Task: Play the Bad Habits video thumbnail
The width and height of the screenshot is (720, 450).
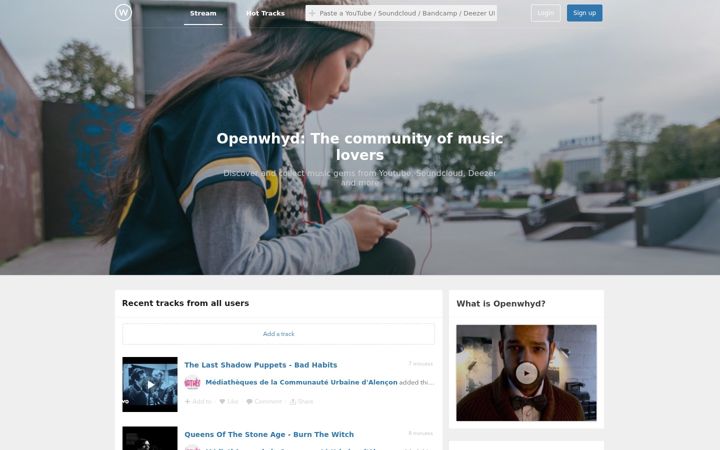Action: 150,384
